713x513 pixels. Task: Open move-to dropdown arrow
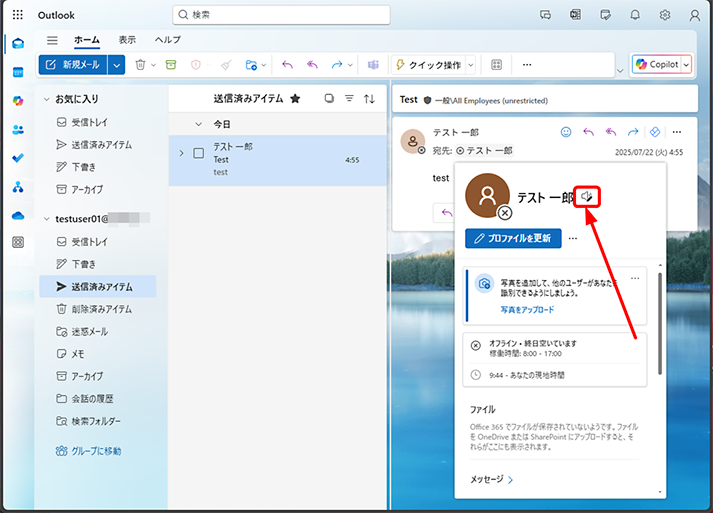coord(264,65)
